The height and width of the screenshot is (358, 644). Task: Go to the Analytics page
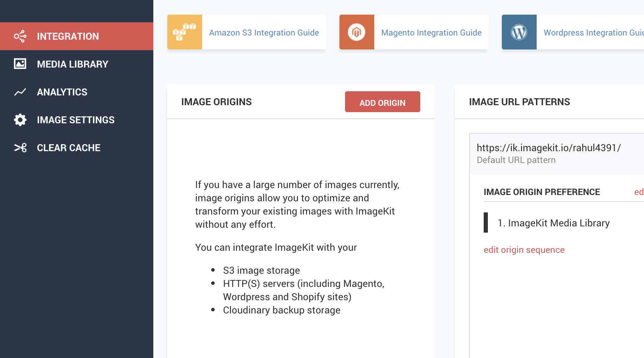click(x=77, y=92)
